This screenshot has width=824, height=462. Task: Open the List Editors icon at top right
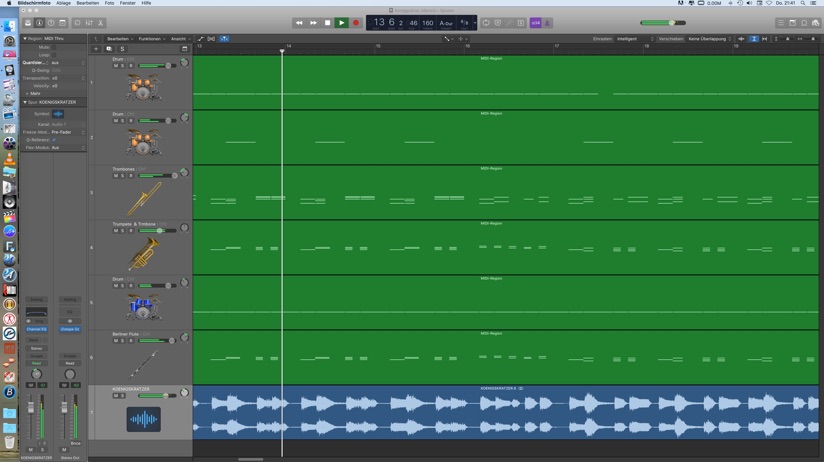781,23
